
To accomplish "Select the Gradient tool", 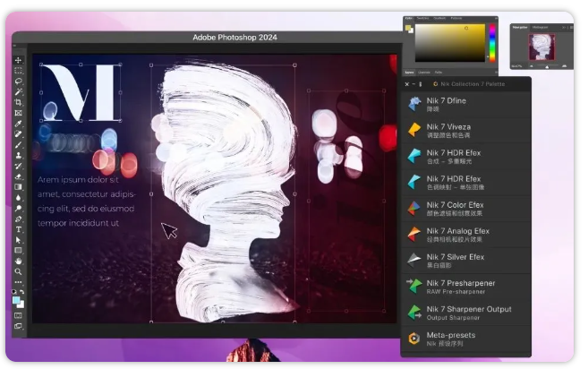I will pos(18,186).
